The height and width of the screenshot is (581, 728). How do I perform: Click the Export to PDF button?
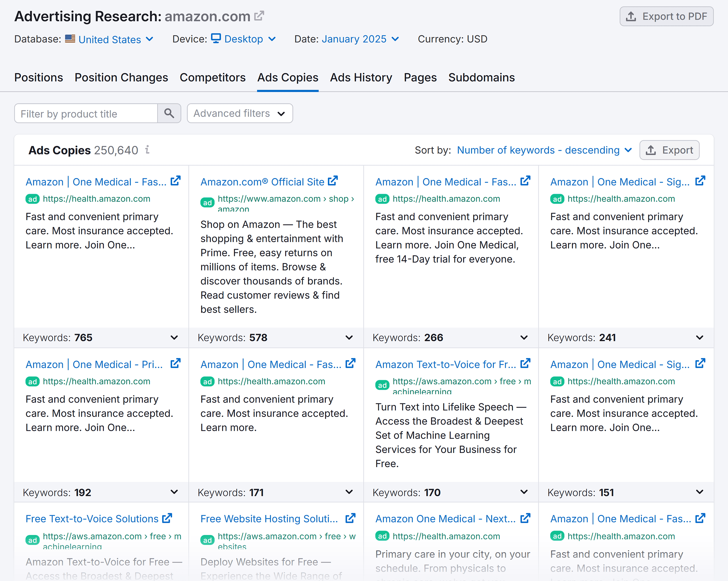click(x=666, y=16)
